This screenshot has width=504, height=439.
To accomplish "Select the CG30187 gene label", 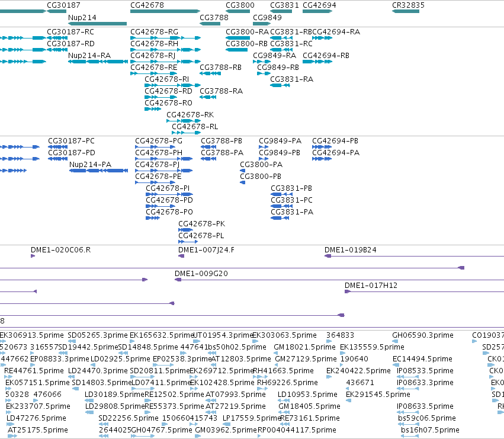I will tap(63, 5).
